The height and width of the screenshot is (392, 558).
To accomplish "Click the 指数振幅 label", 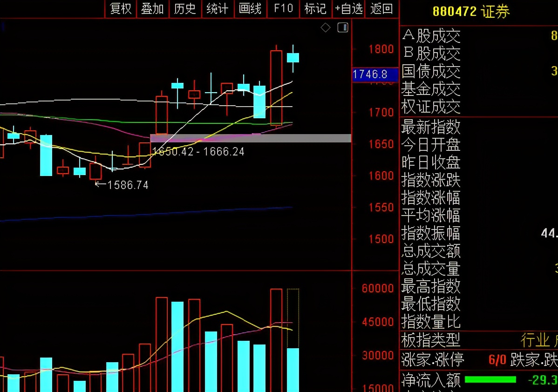I will (430, 233).
